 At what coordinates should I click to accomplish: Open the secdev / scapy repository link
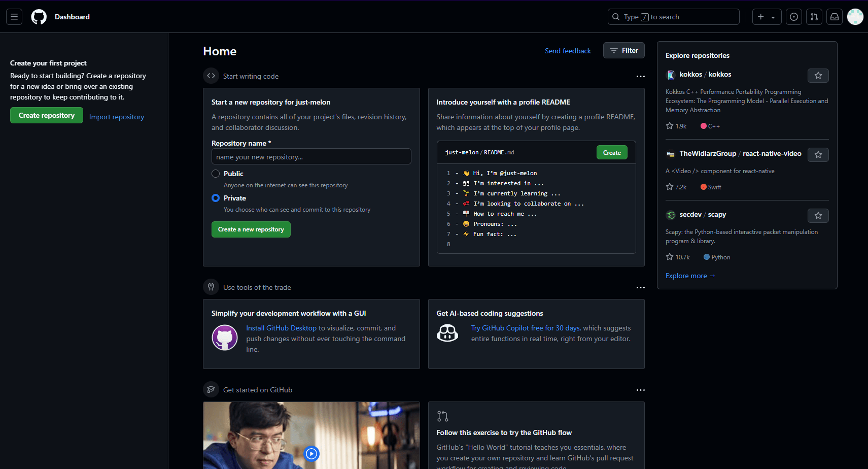pos(703,214)
